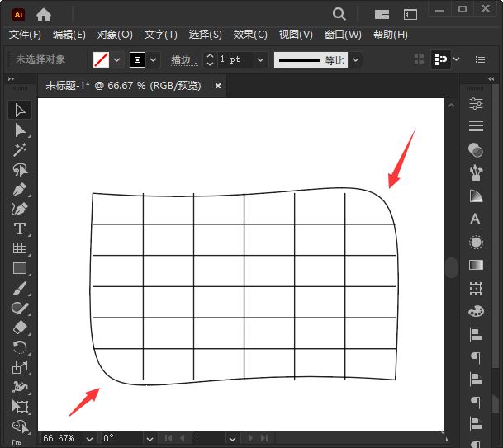Select the Lasso tool
Viewport: 503px width, 448px height.
click(20, 169)
